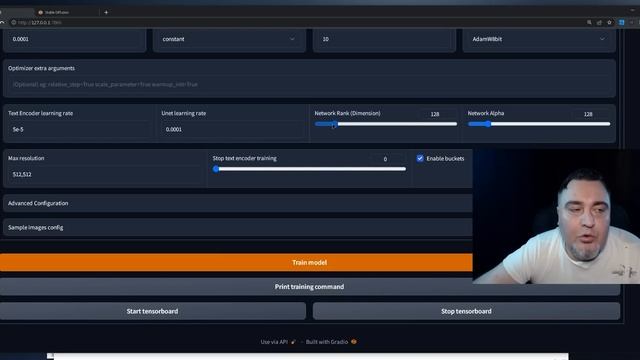This screenshot has height=360, width=640.
Task: Open the LR scheduler dropdown showing constant
Action: tap(229, 39)
